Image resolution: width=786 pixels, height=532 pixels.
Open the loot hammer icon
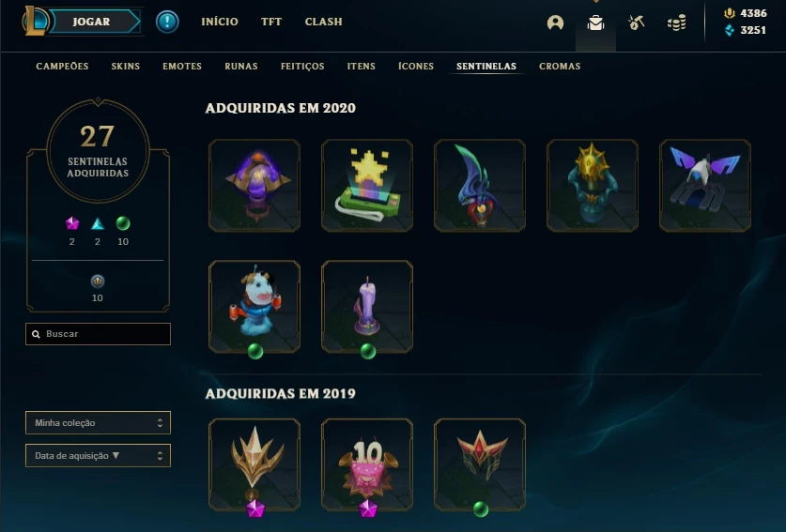(x=636, y=23)
